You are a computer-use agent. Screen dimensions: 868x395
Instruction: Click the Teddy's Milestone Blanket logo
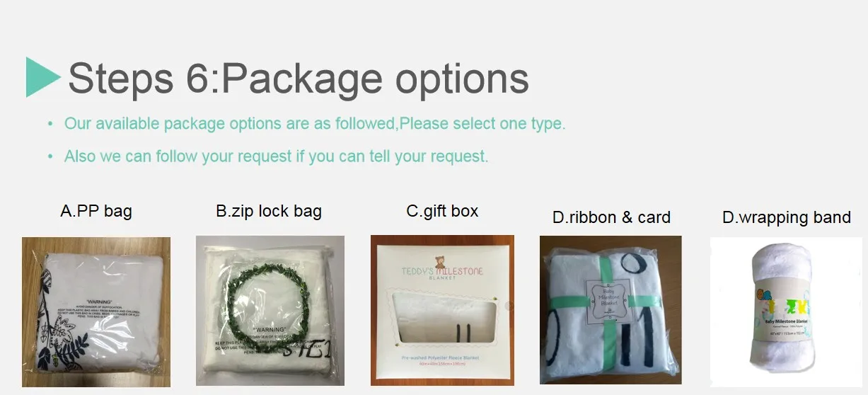441,272
